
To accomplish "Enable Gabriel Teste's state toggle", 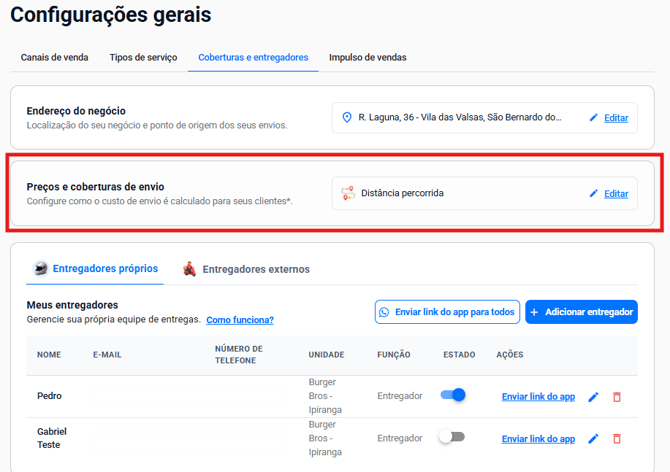I will click(452, 437).
